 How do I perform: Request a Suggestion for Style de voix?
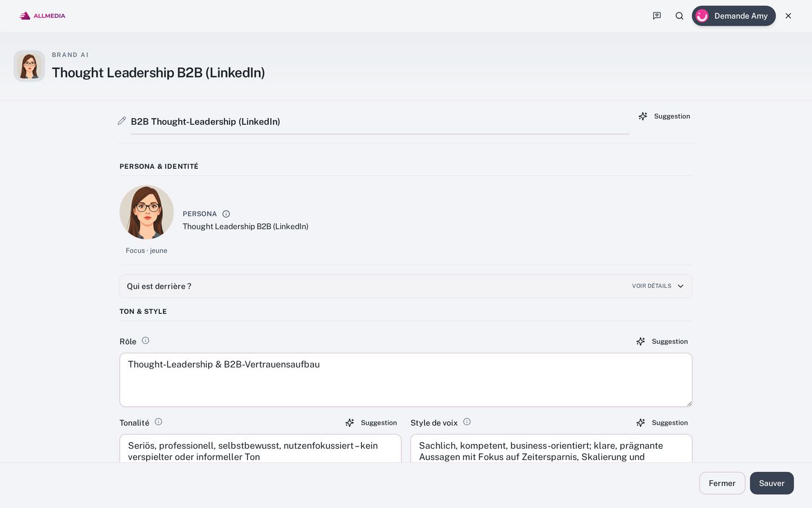point(662,423)
